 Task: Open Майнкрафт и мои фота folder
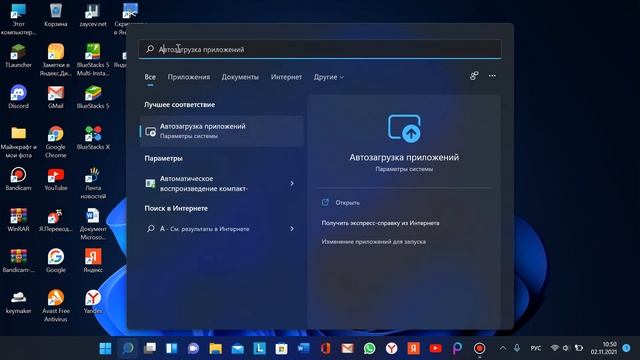pyautogui.click(x=18, y=142)
